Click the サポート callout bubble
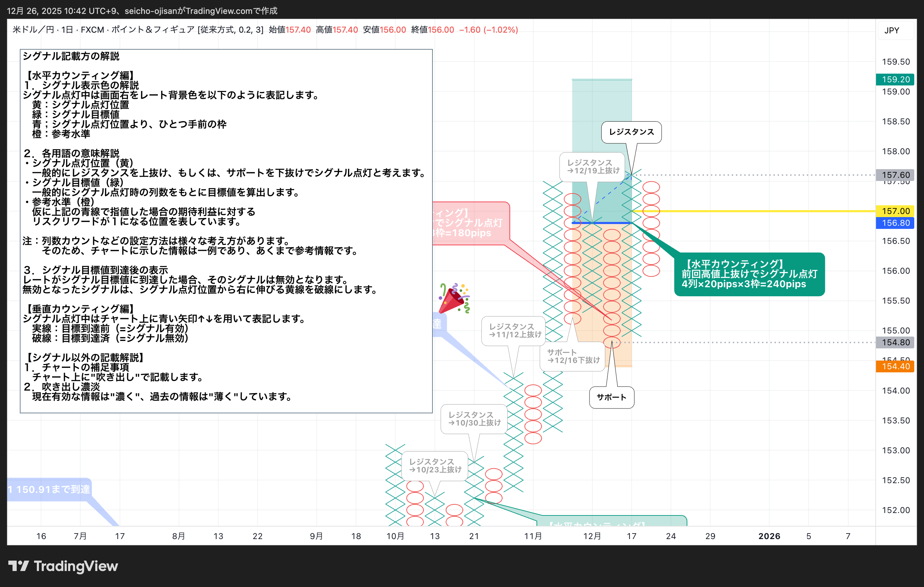Screen dimensions: 924x587 tap(611, 398)
